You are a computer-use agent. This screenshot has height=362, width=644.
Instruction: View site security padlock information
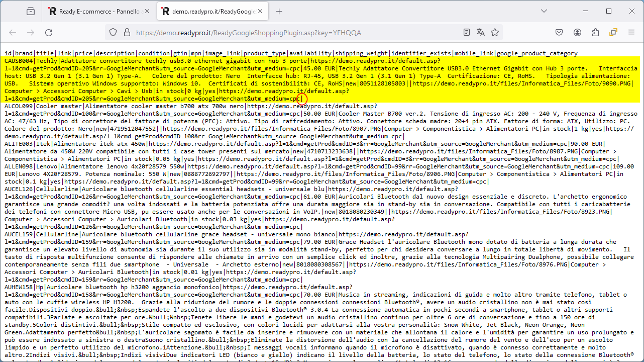pos(127,32)
